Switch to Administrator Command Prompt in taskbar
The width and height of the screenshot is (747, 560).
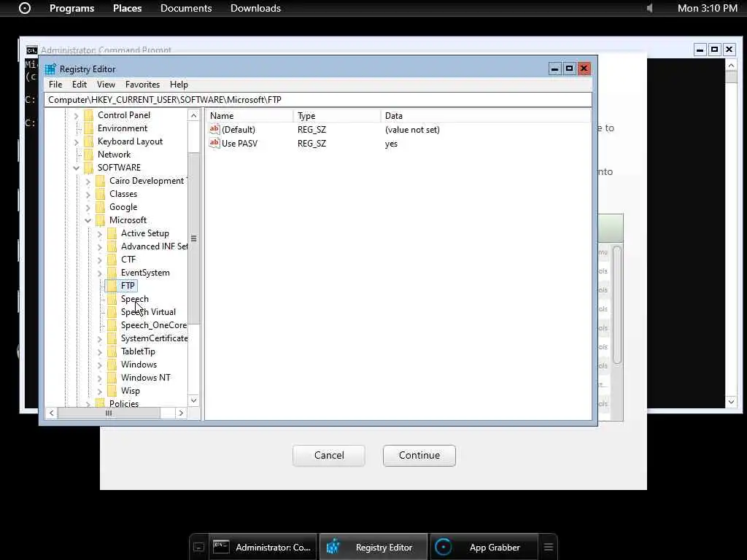click(263, 547)
